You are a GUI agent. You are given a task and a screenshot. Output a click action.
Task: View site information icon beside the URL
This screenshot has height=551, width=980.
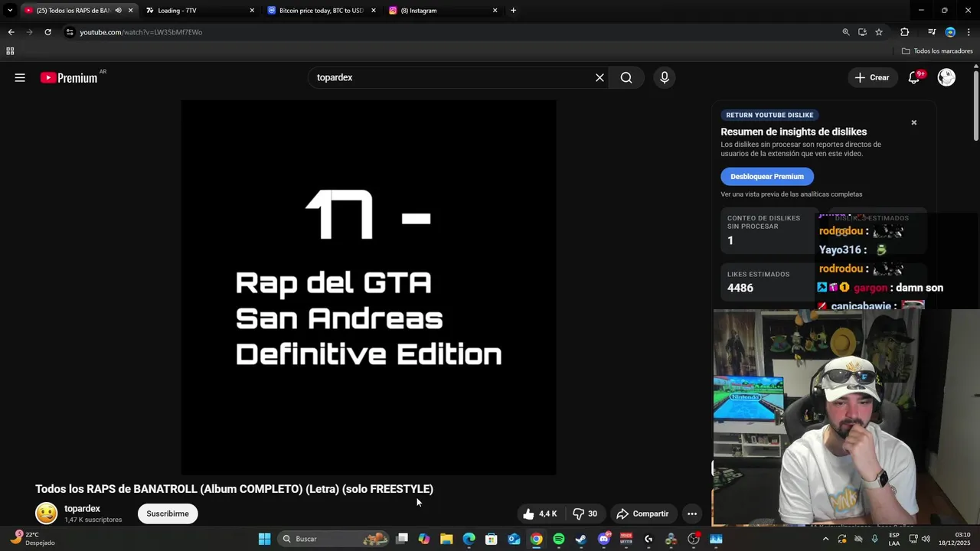pyautogui.click(x=70, y=32)
